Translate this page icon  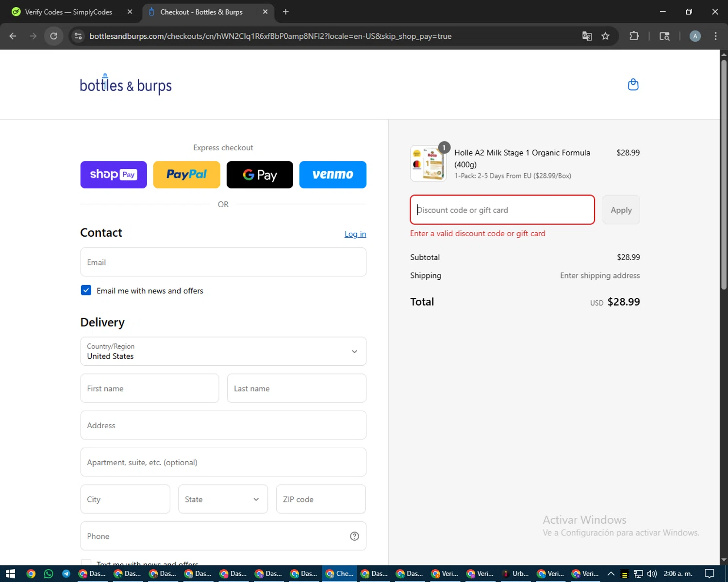click(x=587, y=36)
